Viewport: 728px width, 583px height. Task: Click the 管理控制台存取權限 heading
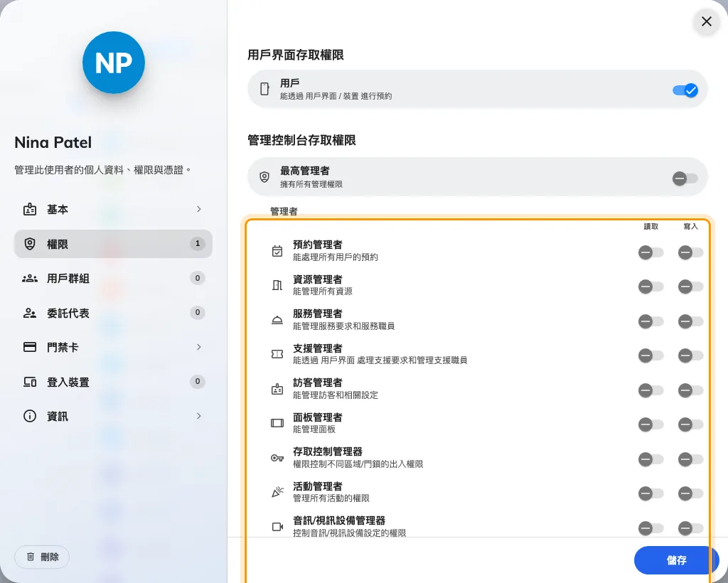pyautogui.click(x=301, y=140)
